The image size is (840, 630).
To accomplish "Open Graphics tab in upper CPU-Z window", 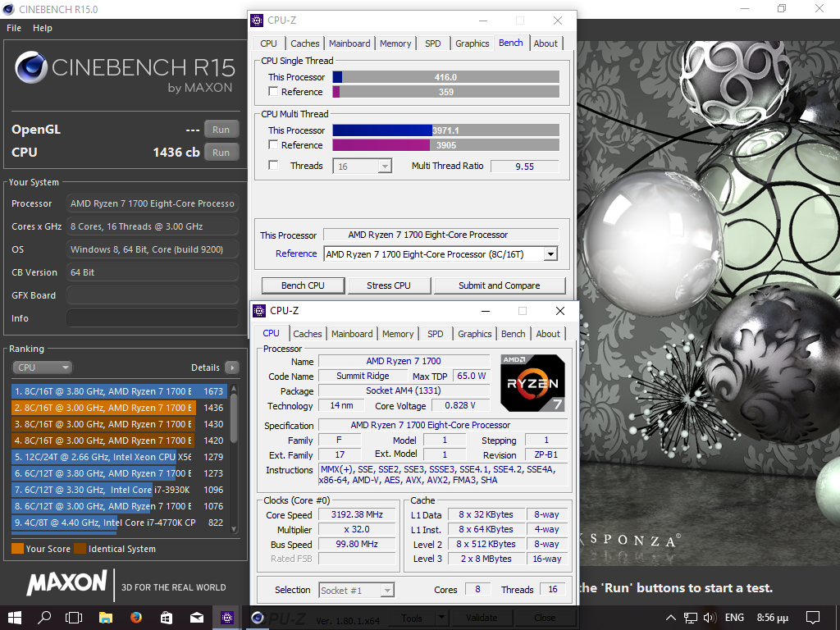I will click(472, 43).
